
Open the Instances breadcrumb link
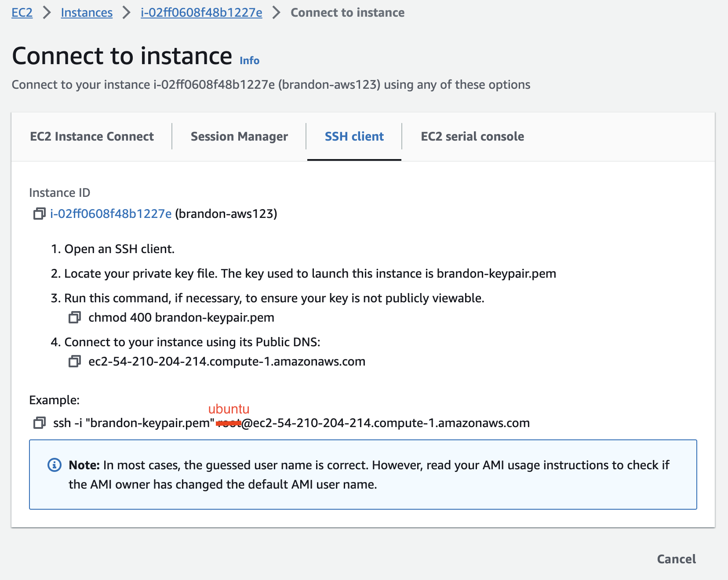pyautogui.click(x=87, y=13)
